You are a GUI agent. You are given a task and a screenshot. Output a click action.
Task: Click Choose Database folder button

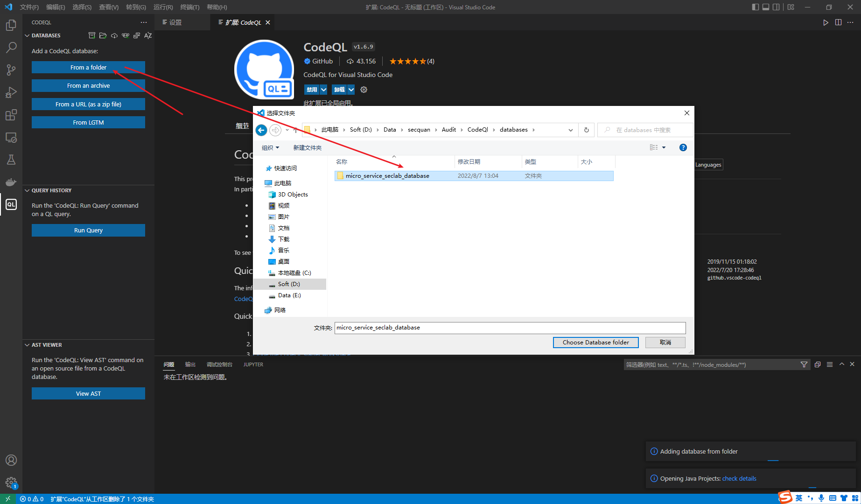click(595, 343)
